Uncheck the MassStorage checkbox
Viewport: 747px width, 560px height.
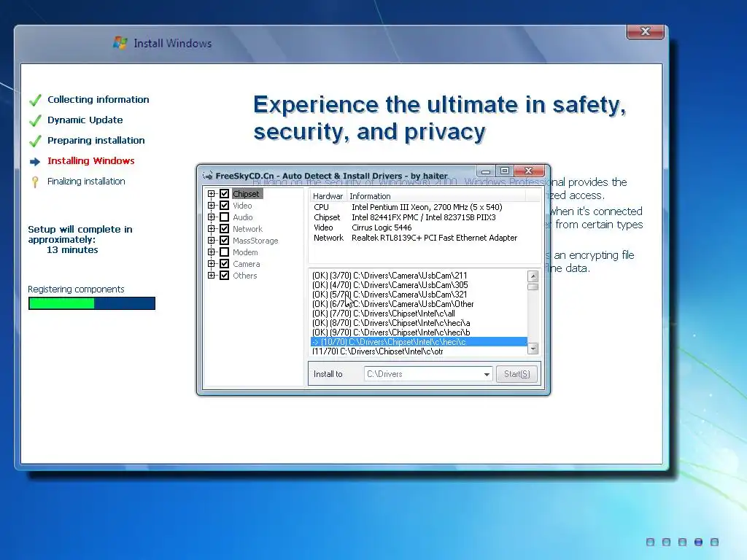[225, 241]
